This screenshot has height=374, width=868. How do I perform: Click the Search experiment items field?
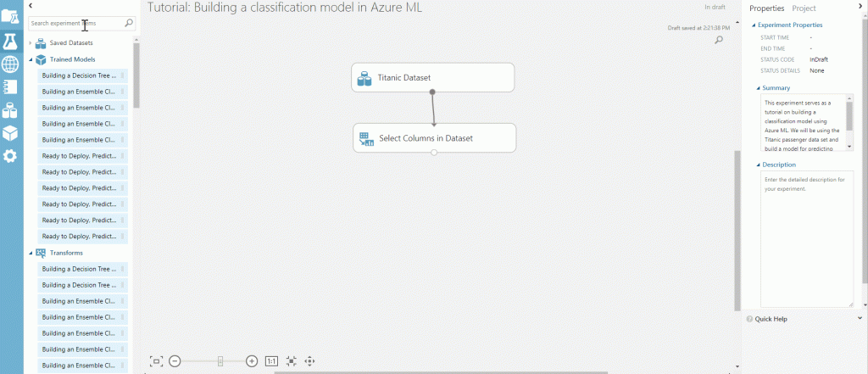(x=76, y=24)
